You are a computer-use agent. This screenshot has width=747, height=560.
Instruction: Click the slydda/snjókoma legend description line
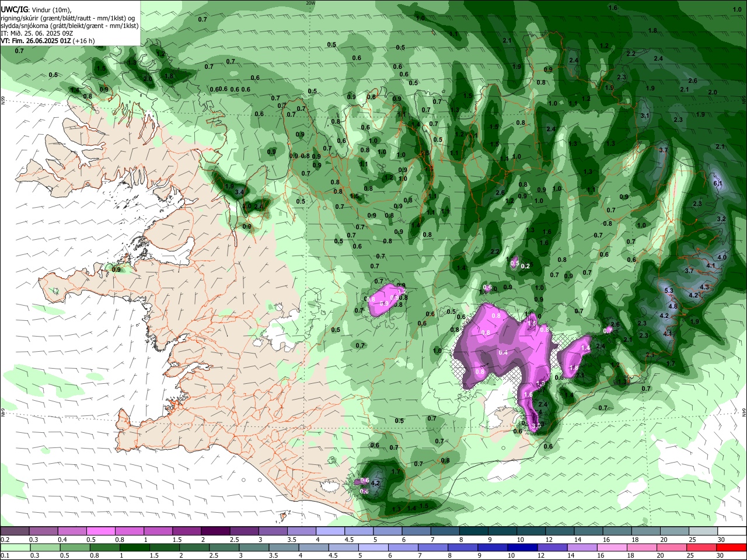coord(69,26)
